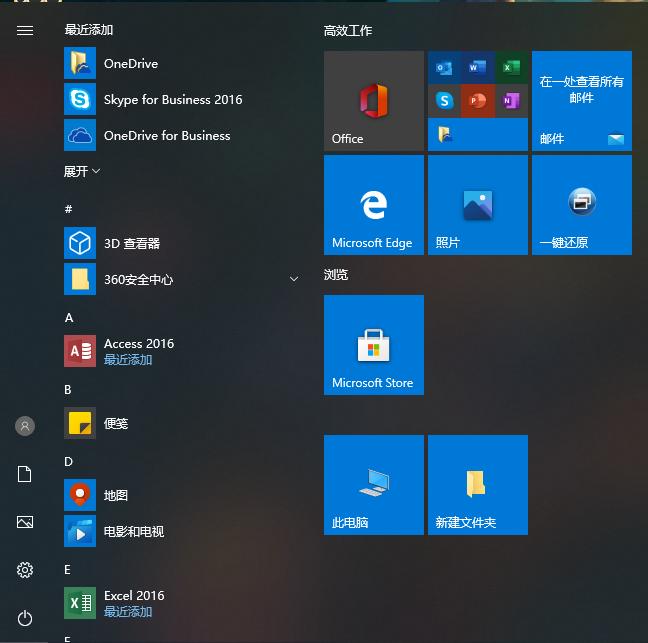The image size is (648, 643).
Task: Click the B letter index header
Action: 68,389
